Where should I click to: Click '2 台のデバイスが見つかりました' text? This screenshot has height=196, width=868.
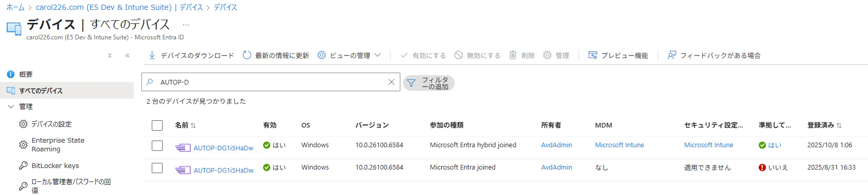196,101
